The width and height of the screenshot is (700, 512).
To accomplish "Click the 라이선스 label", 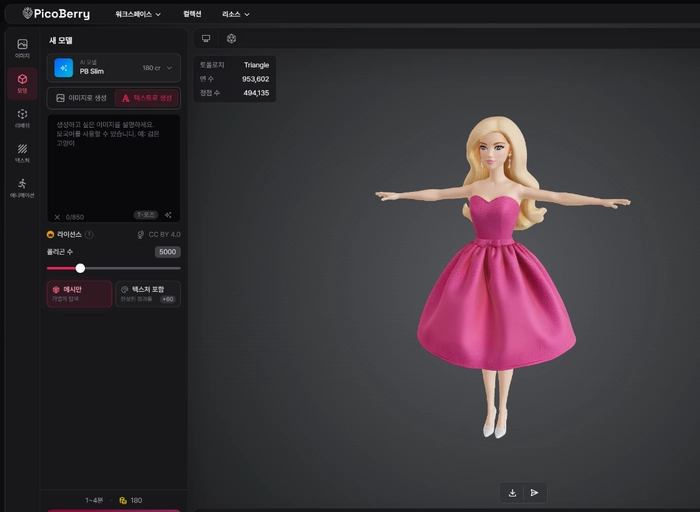I will click(x=69, y=234).
